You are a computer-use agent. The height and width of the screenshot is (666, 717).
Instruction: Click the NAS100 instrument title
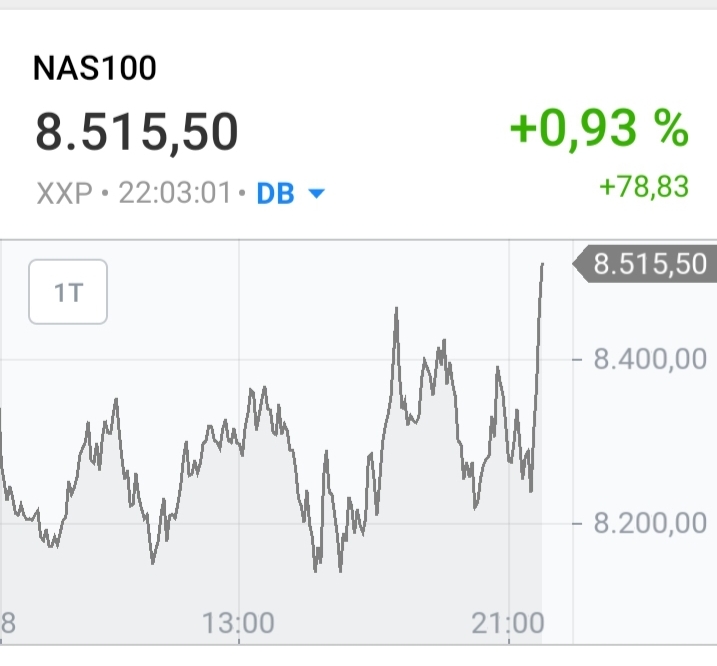95,68
